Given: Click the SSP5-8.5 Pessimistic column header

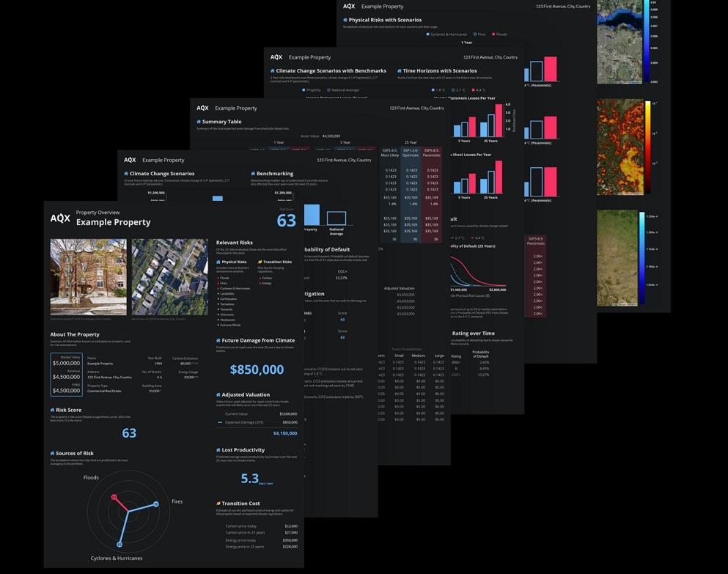Looking at the screenshot, I should point(431,152).
